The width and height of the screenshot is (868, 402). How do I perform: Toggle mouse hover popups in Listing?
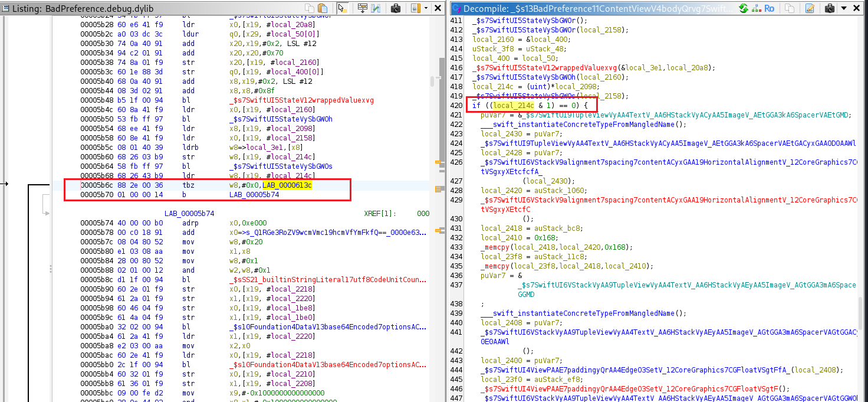(342, 8)
